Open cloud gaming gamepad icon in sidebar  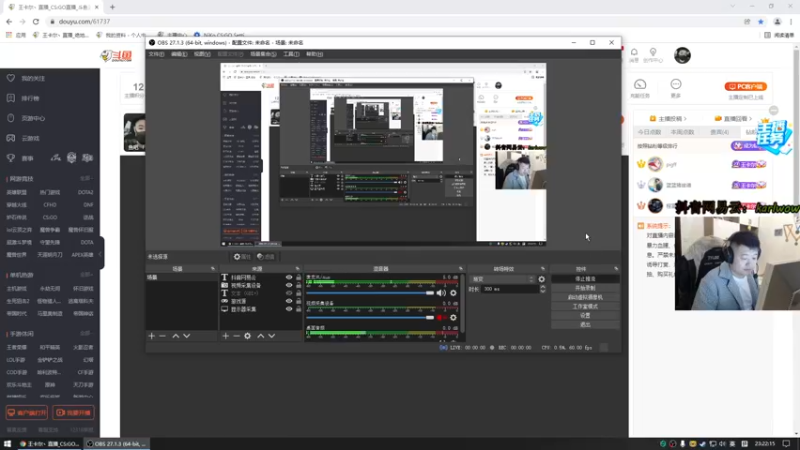click(x=11, y=138)
